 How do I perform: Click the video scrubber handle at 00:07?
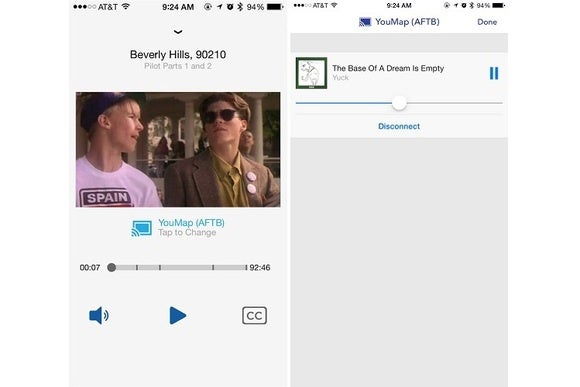pyautogui.click(x=111, y=267)
